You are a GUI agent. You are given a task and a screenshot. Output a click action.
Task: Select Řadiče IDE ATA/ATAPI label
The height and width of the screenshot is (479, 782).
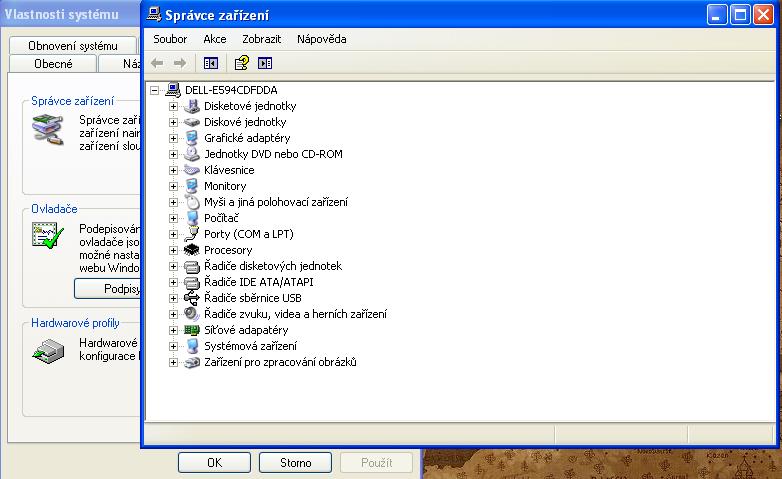(259, 282)
